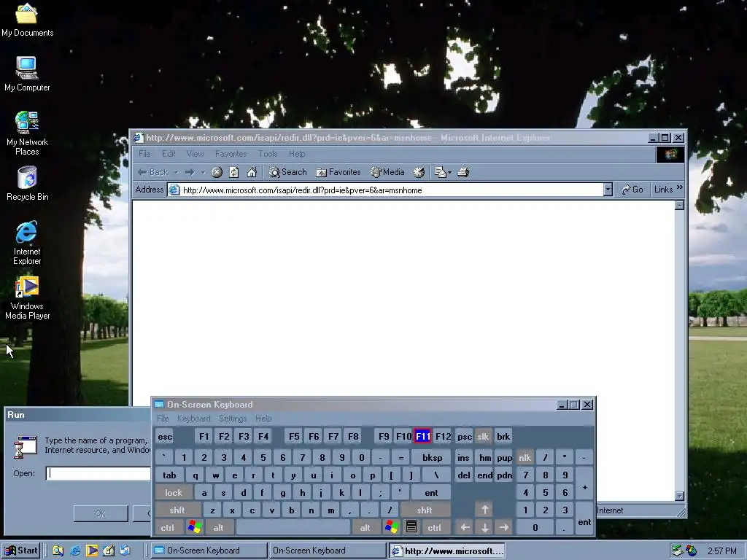
Task: Click the bksp key on keyboard
Action: tap(432, 458)
